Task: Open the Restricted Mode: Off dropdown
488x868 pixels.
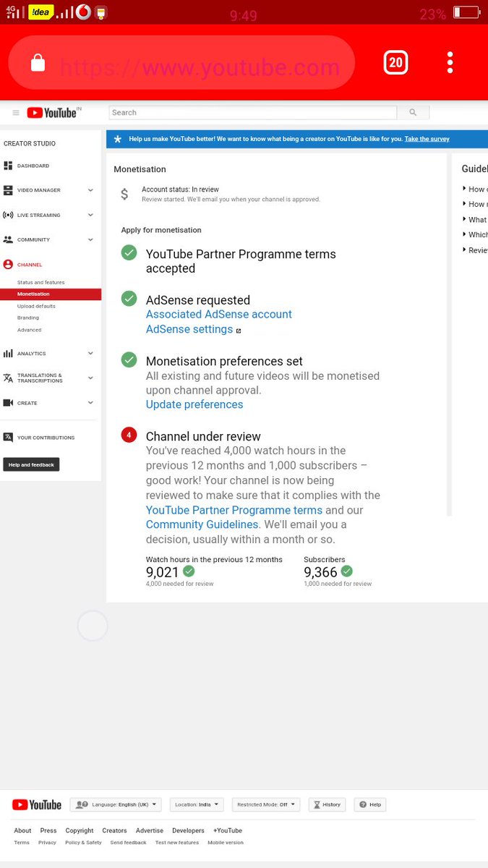Action: 266,804
